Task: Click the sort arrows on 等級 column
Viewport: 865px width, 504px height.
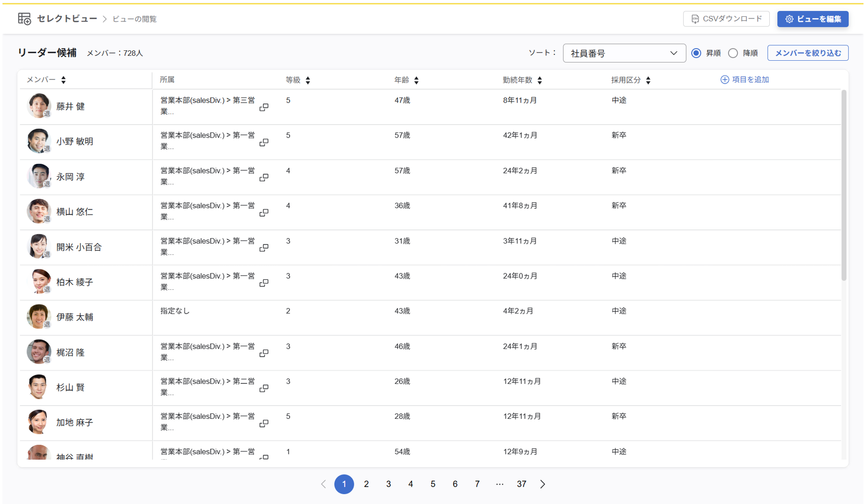Action: (308, 80)
